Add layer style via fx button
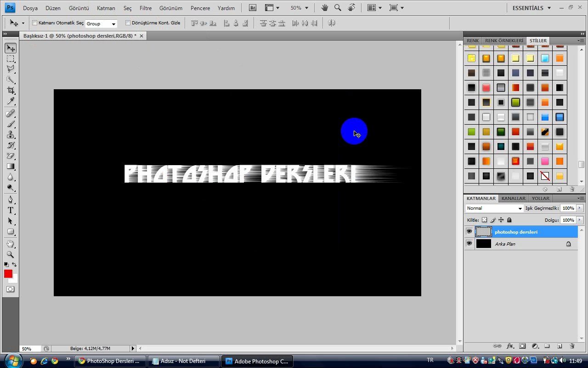 510,346
